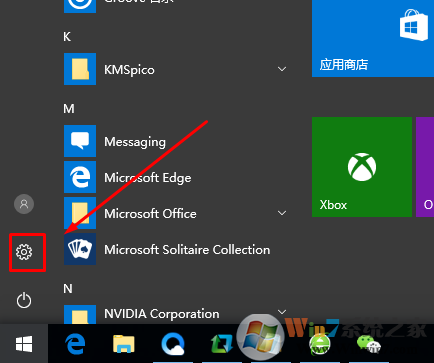Open the blue cloud browser taskbar icon
The image size is (434, 363).
173,344
